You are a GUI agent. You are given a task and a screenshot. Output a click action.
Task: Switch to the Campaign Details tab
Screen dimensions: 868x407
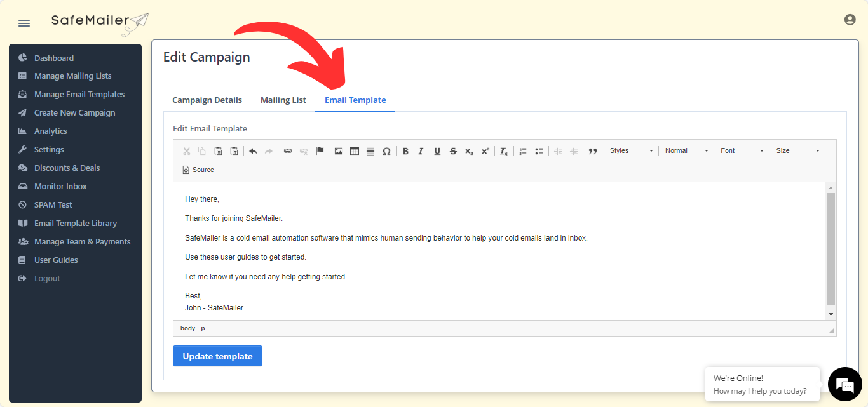point(207,100)
